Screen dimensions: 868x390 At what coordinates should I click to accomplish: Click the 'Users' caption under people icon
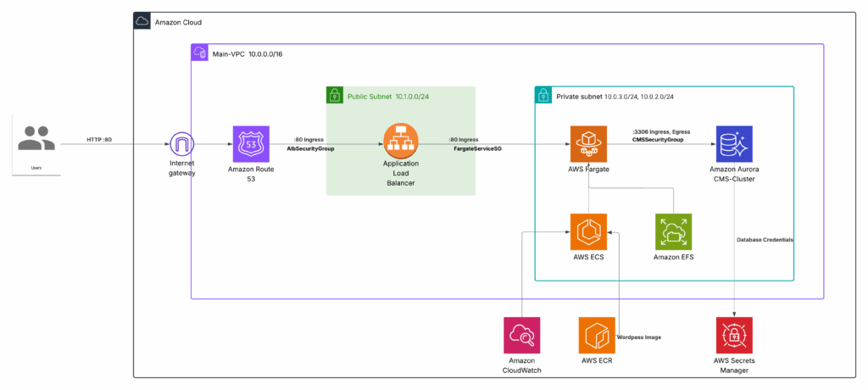(36, 167)
